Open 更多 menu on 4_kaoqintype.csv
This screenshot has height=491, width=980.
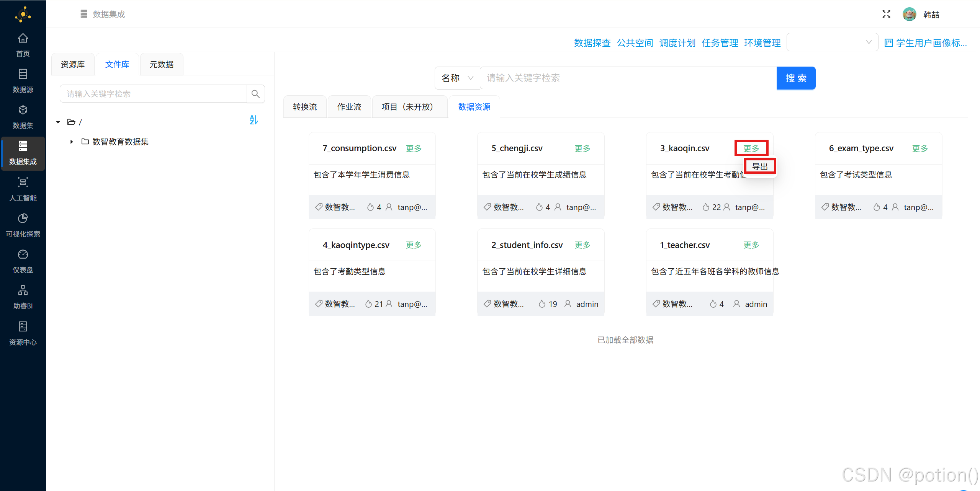click(x=414, y=245)
